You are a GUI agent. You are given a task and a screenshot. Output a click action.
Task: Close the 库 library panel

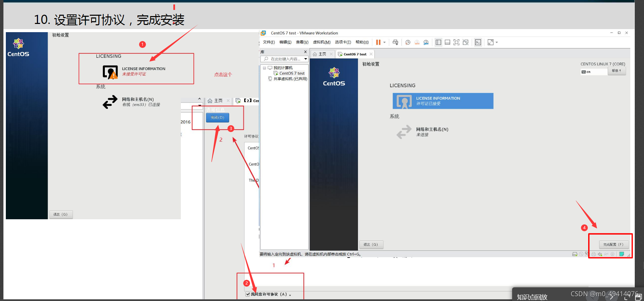pyautogui.click(x=305, y=52)
